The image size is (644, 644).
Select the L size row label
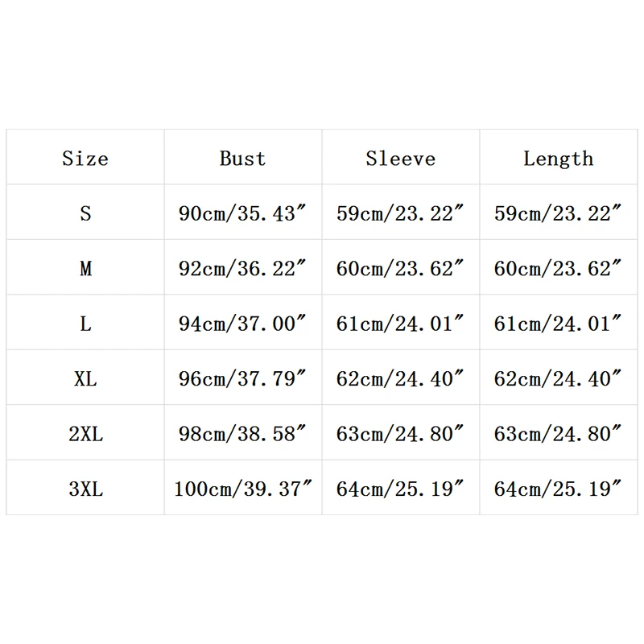pyautogui.click(x=85, y=323)
